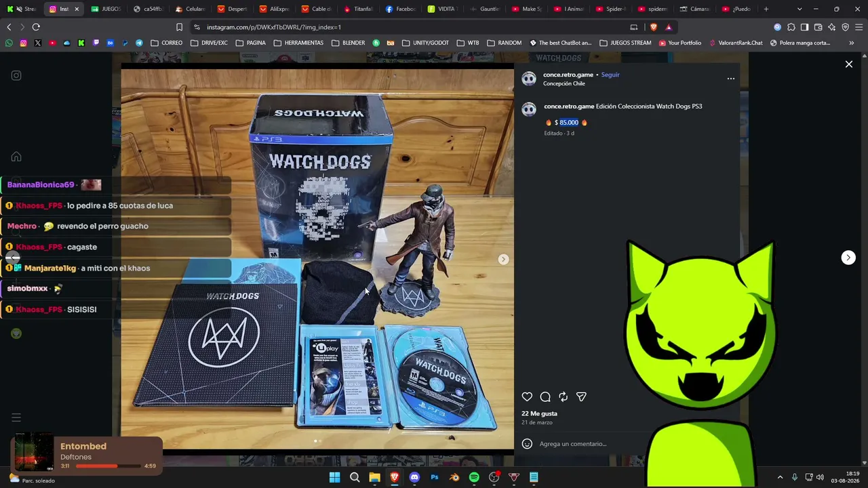Open the Brave Shields lion icon in address bar
The width and height of the screenshot is (868, 488).
(x=653, y=27)
